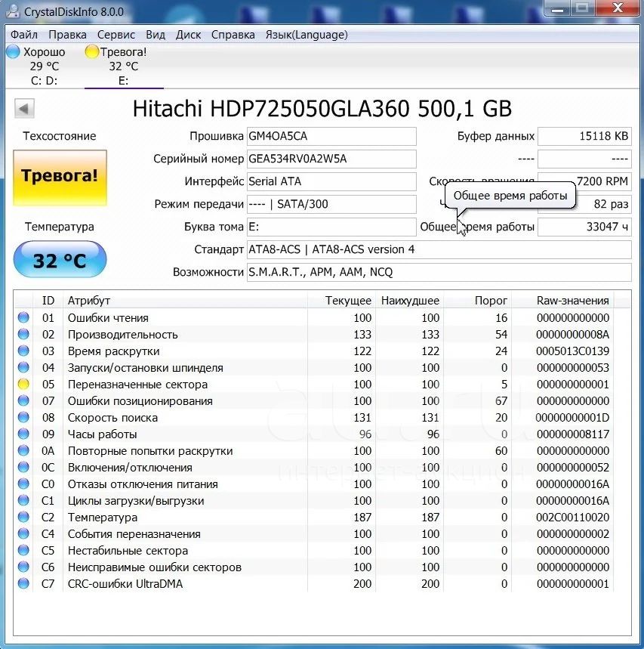Click status icon for Запуски/остановки шпинделя
The height and width of the screenshot is (649, 644).
click(23, 367)
